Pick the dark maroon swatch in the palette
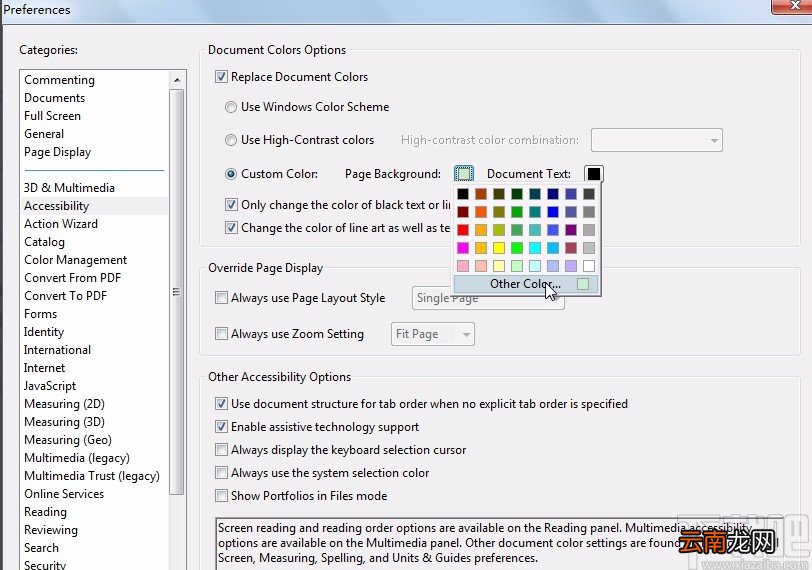812x570 pixels. [463, 212]
